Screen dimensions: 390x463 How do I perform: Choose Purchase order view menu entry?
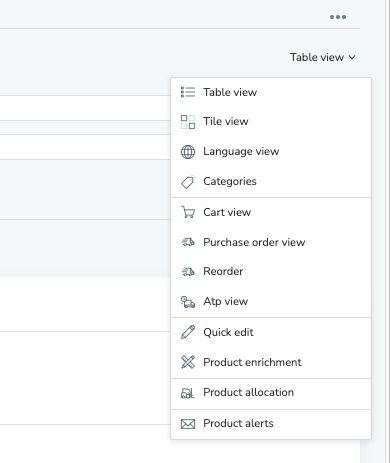click(271, 242)
